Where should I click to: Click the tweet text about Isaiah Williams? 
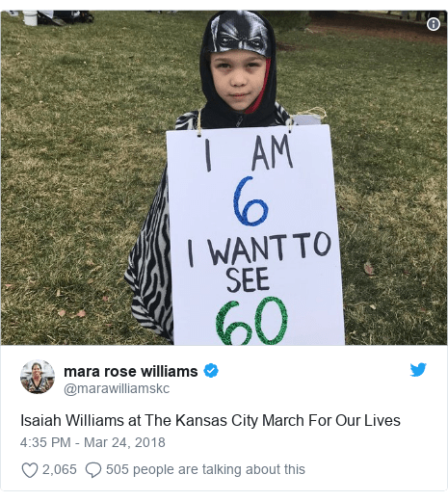click(x=210, y=420)
